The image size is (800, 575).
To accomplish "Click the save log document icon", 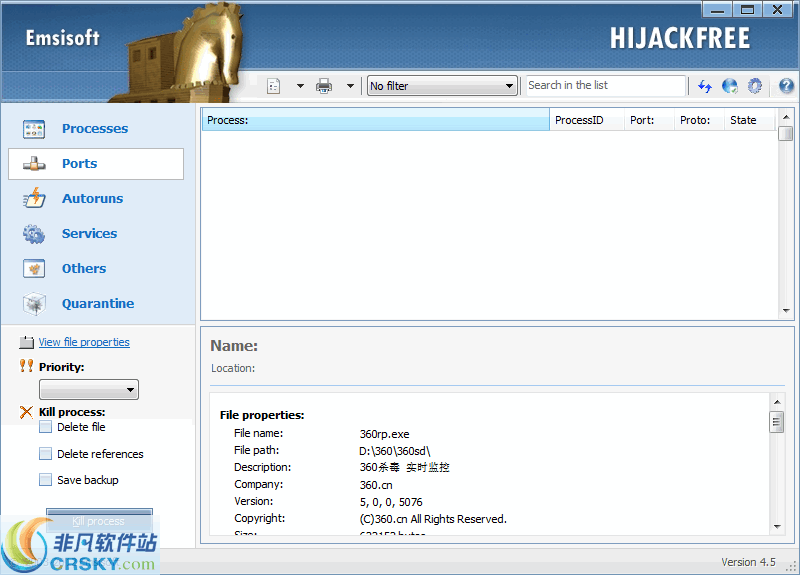I will coord(273,86).
